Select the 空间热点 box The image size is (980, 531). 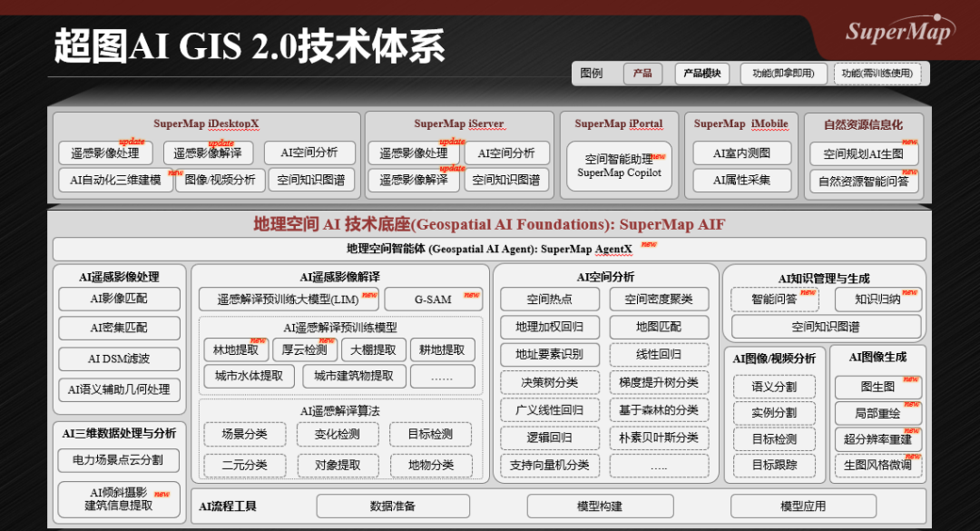tap(549, 299)
